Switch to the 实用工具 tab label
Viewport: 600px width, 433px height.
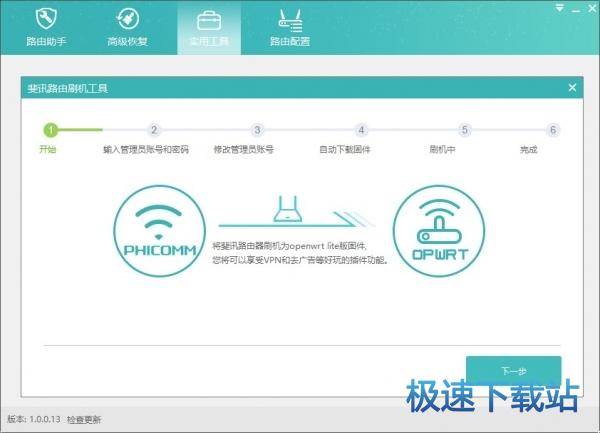[209, 41]
